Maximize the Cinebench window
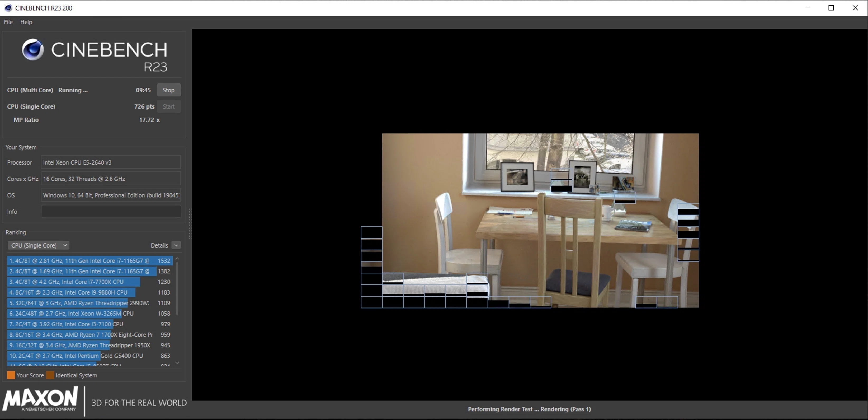The image size is (868, 420). click(x=831, y=8)
